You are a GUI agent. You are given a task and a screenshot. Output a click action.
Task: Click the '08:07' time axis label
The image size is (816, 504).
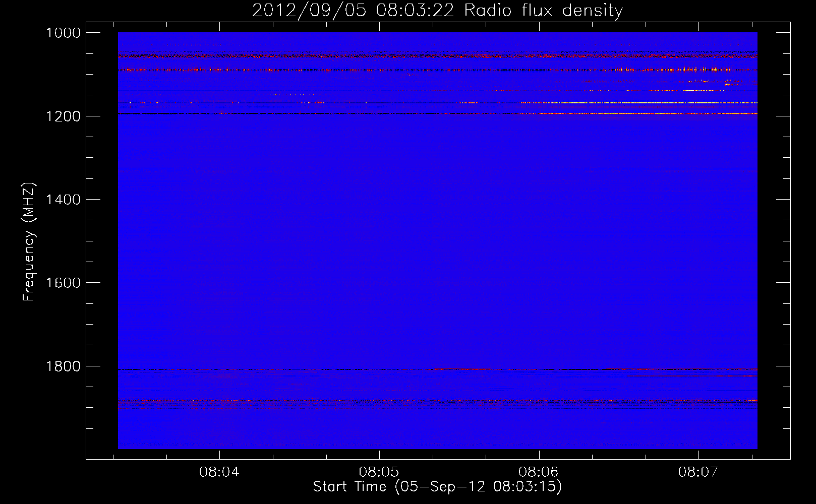[698, 472]
